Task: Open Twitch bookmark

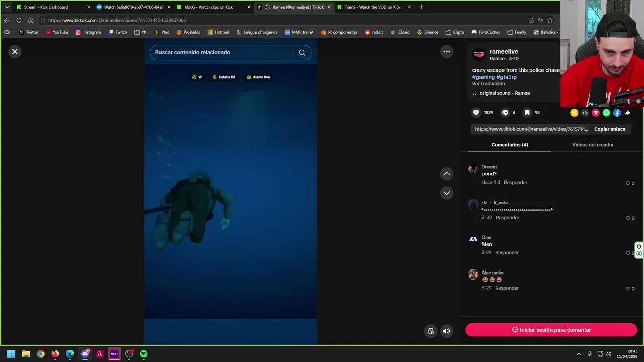Action: [118, 32]
